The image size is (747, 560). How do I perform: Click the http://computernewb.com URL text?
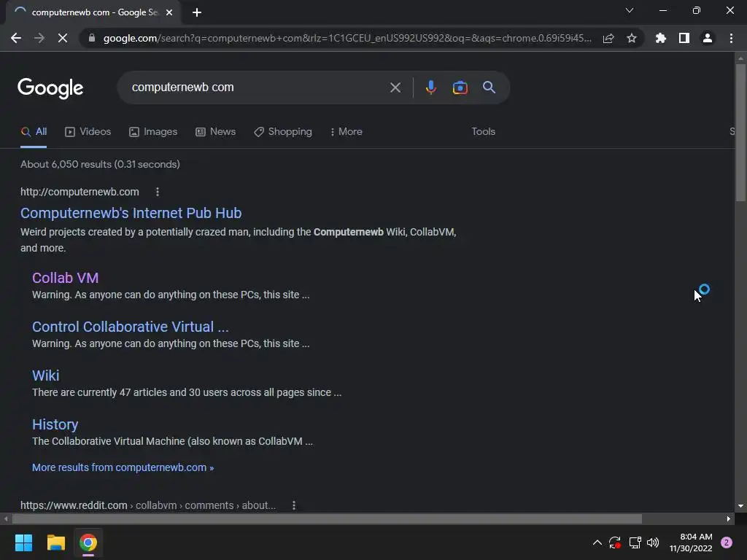80,192
